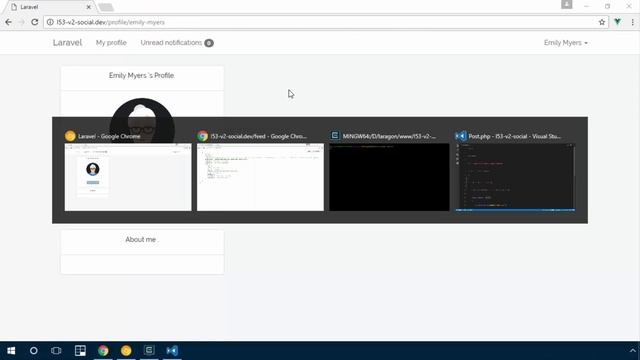
Task: Expand the Emily Myers user dropdown
Action: pyautogui.click(x=566, y=42)
